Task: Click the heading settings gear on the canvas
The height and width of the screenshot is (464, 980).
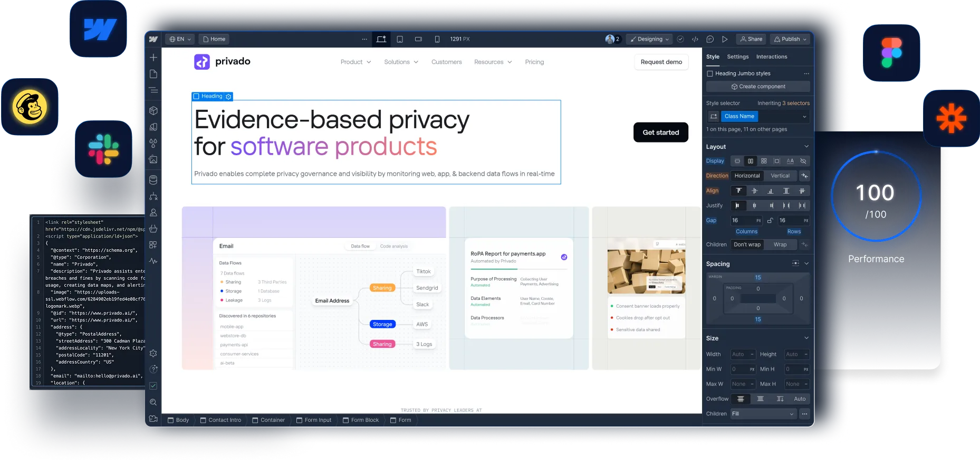Action: click(x=228, y=97)
